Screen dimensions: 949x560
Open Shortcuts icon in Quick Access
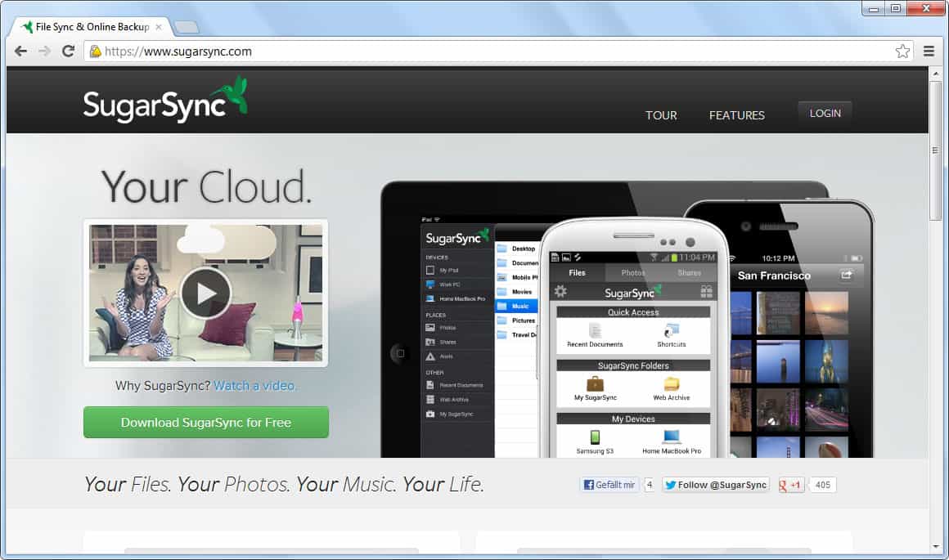[671, 330]
